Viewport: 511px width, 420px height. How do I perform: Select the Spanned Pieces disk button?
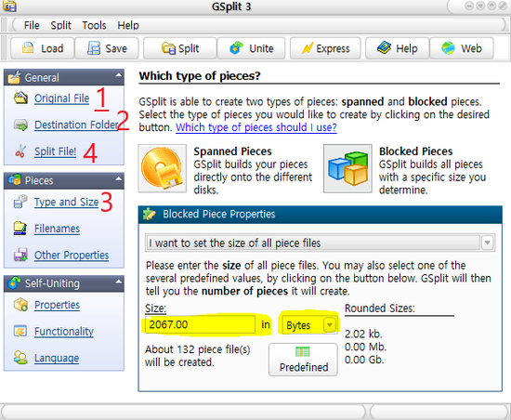[163, 168]
